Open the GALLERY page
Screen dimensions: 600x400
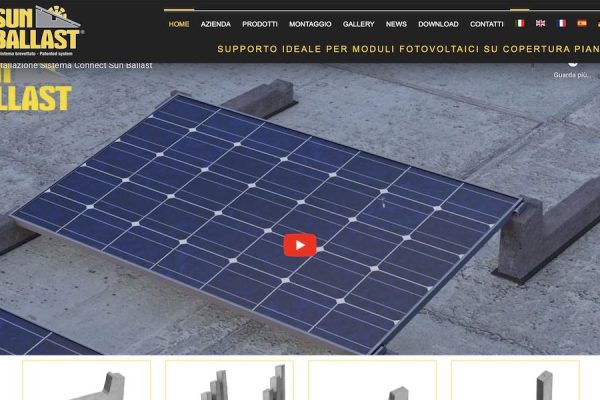(x=358, y=24)
